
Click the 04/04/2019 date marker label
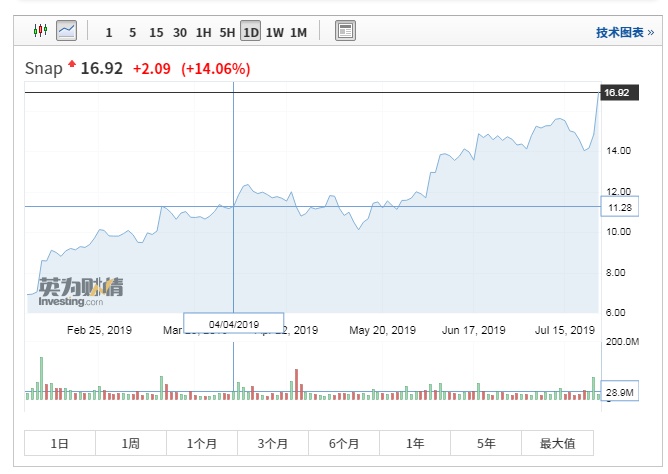[x=234, y=323]
